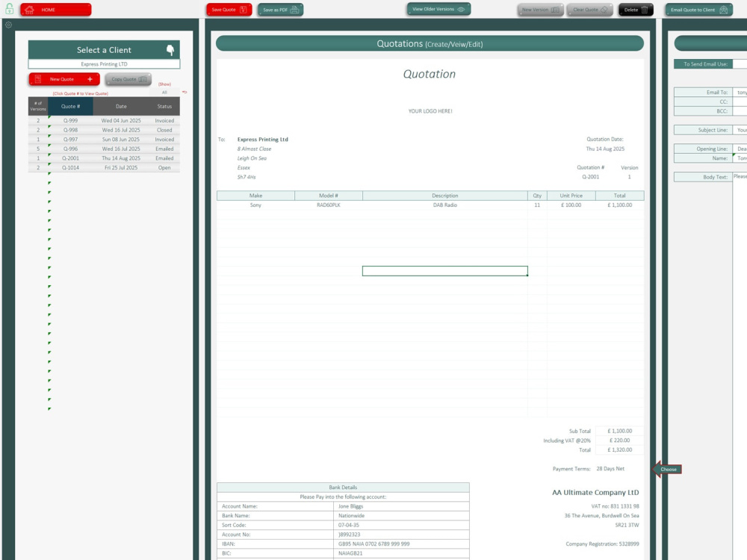Open the client selector showing Express Printing LTD
Image resolution: width=747 pixels, height=560 pixels.
[104, 63]
